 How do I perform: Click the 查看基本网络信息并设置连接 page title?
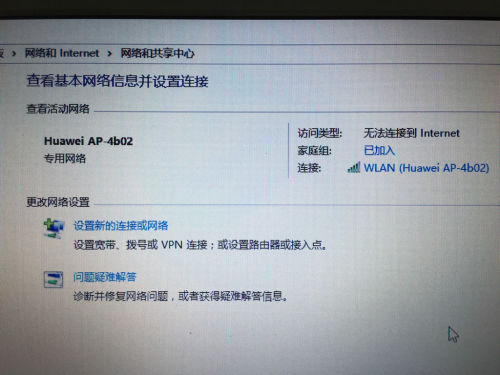click(117, 81)
